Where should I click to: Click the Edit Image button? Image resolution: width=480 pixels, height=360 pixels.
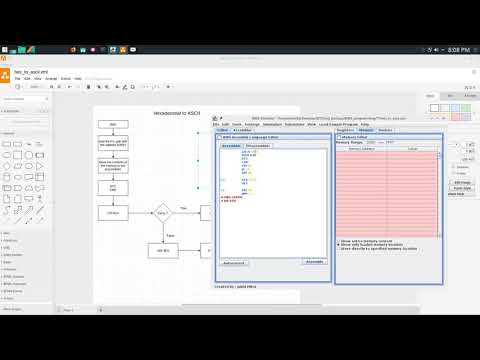pos(462,182)
